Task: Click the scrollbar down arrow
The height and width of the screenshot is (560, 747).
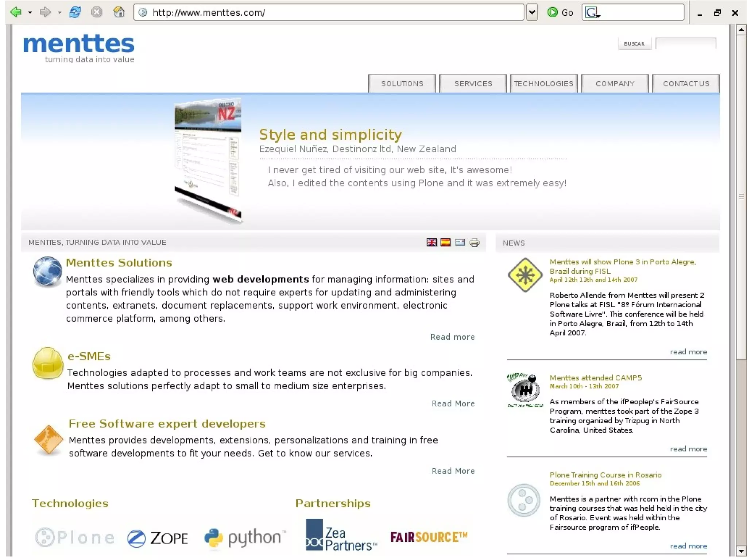Action: coord(741,551)
